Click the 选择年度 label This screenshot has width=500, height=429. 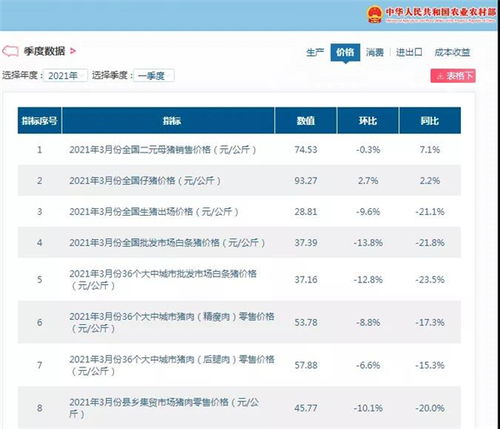(22, 75)
